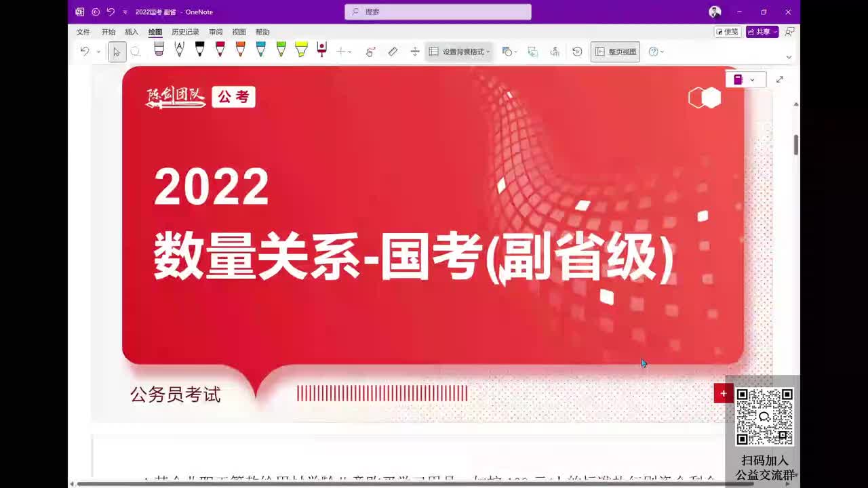Click the ink replay icon
Viewport: 868px width, 488px height.
point(577,52)
